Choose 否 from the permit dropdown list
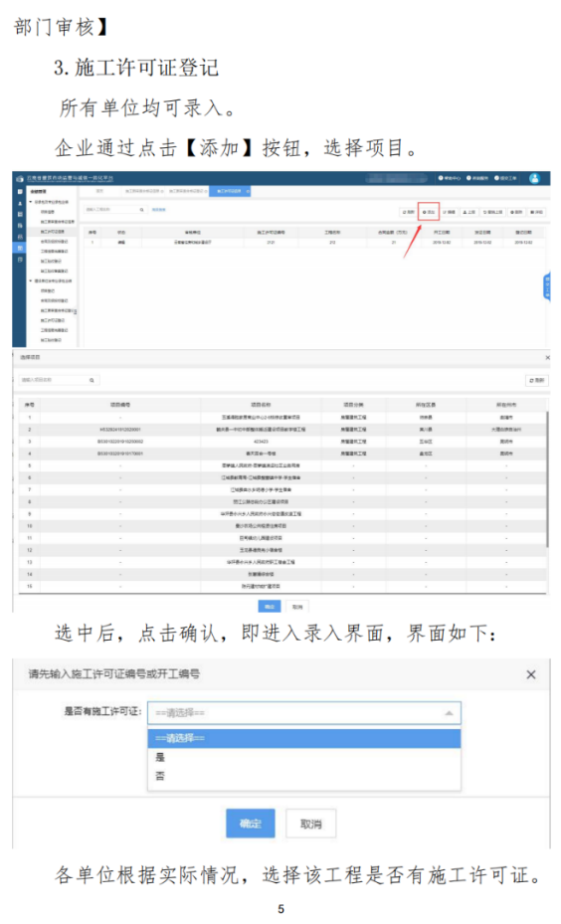561x924 pixels. (x=304, y=776)
